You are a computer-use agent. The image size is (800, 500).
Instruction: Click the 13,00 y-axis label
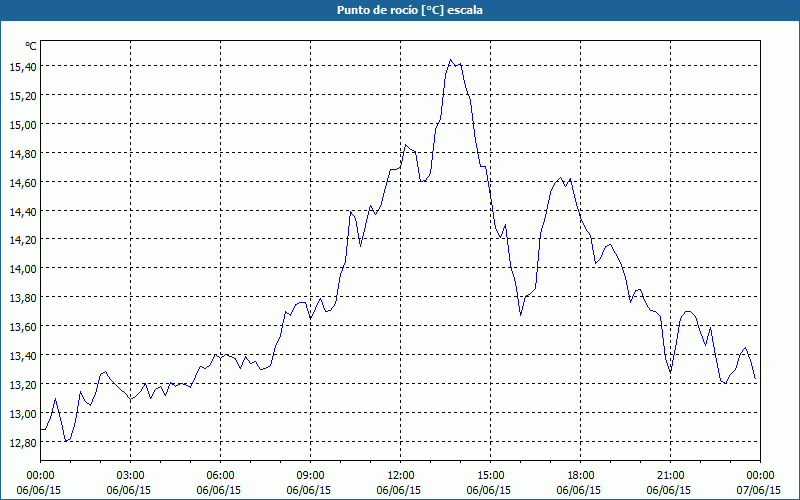coord(23,414)
